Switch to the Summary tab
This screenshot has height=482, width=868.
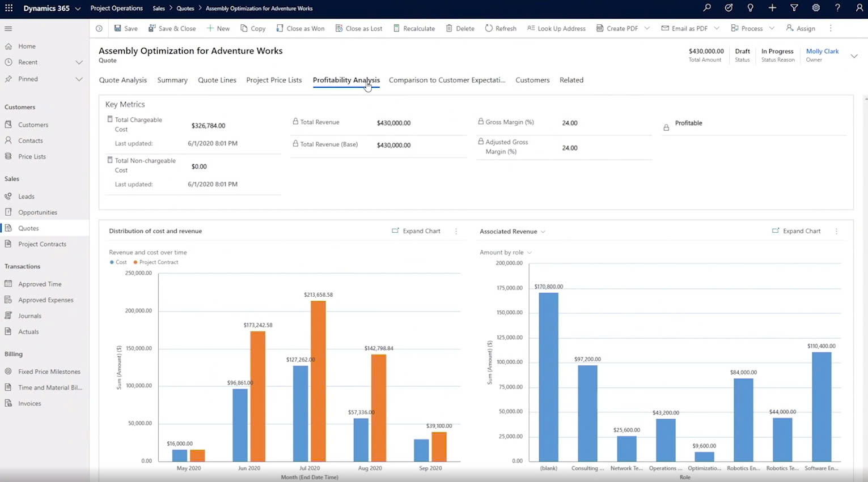pyautogui.click(x=172, y=80)
